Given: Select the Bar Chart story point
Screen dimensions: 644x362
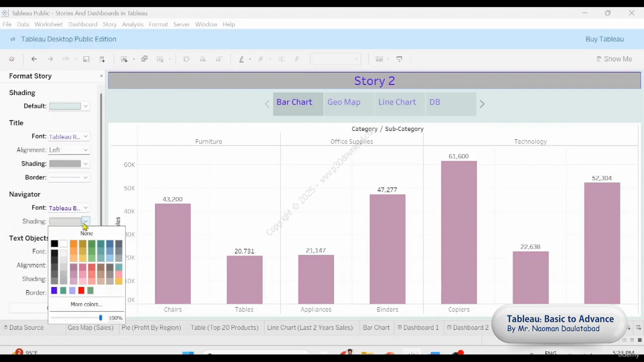Looking at the screenshot, I should [x=298, y=104].
